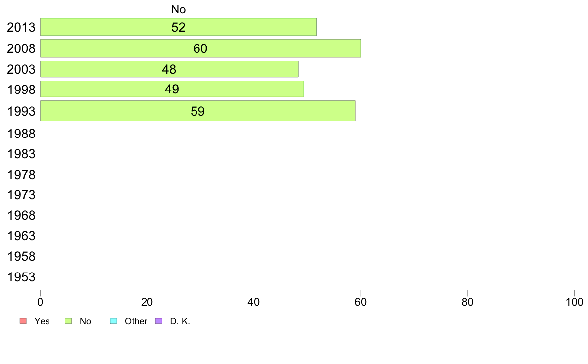
Task: Select the 2008 bar showing 60
Action: (x=200, y=48)
